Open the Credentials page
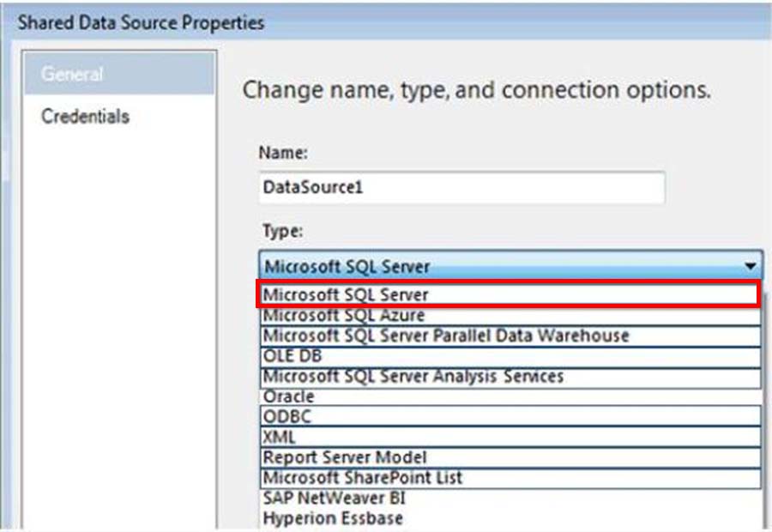Image resolution: width=772 pixels, height=532 pixels. coord(85,116)
